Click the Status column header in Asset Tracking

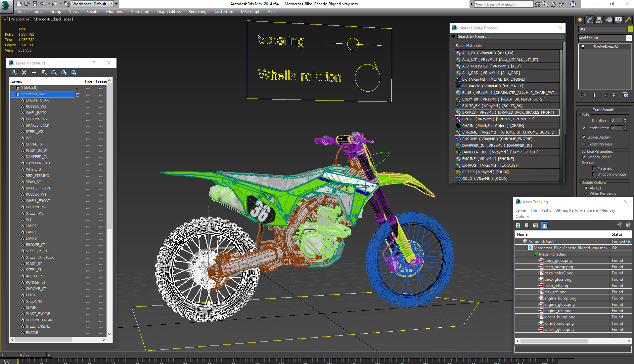[x=620, y=234]
